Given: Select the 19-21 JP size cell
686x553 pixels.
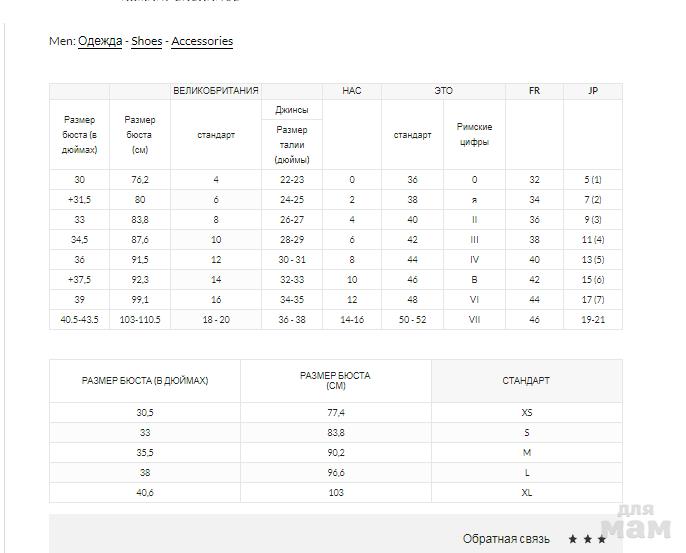Looking at the screenshot, I should click(x=592, y=320).
